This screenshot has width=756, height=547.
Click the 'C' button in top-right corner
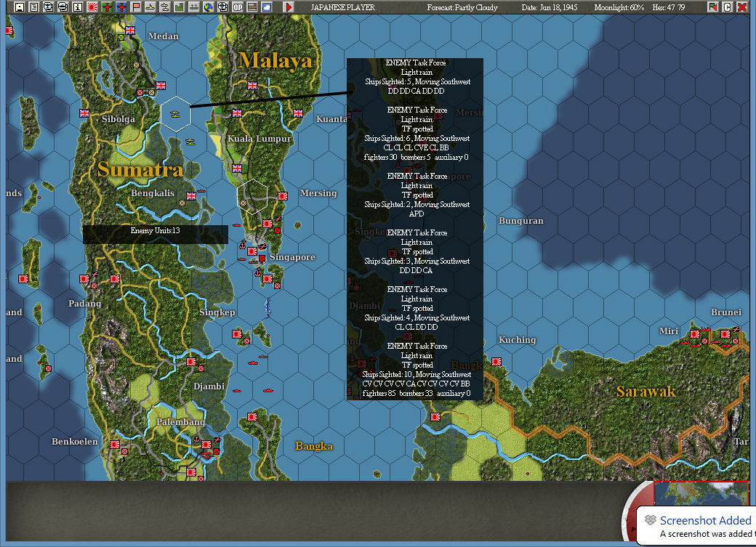(727, 7)
